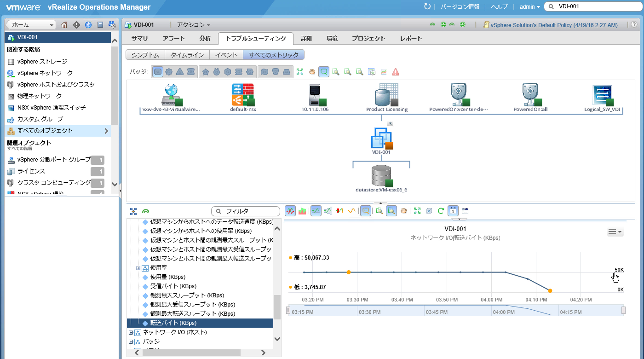Toggle the triangle badge button
Viewport: 644px width, 359px height.
pos(180,72)
